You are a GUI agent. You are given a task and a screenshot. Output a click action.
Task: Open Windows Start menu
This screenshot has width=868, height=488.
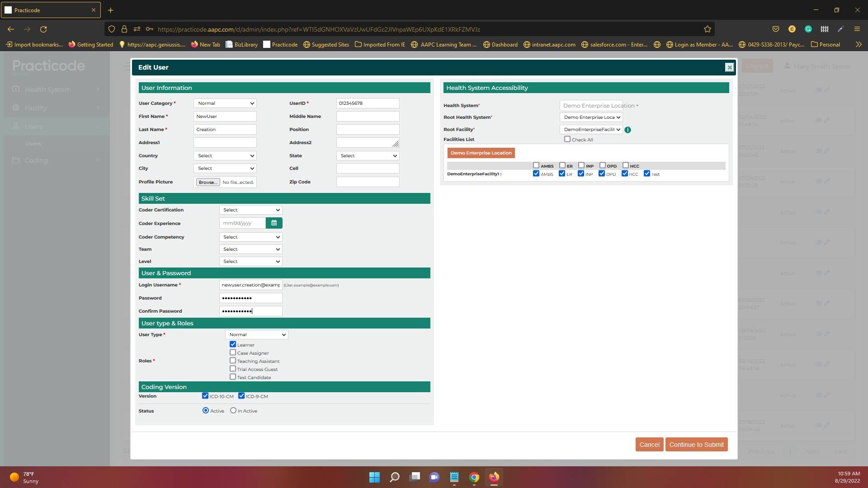(x=374, y=477)
